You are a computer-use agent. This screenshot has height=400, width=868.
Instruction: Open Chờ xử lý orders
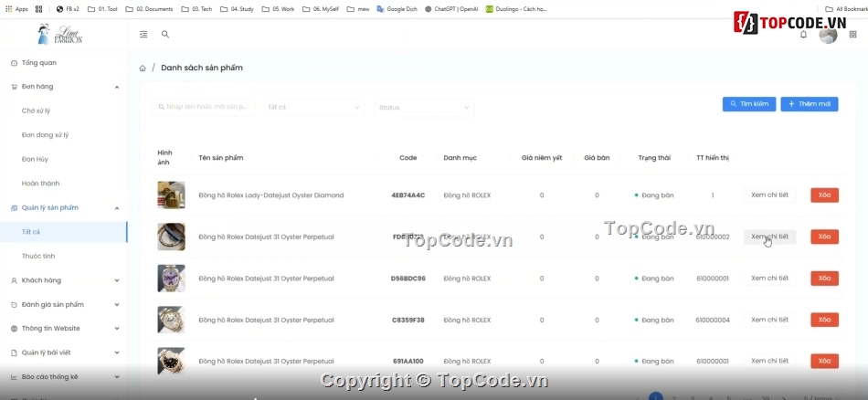tap(36, 111)
